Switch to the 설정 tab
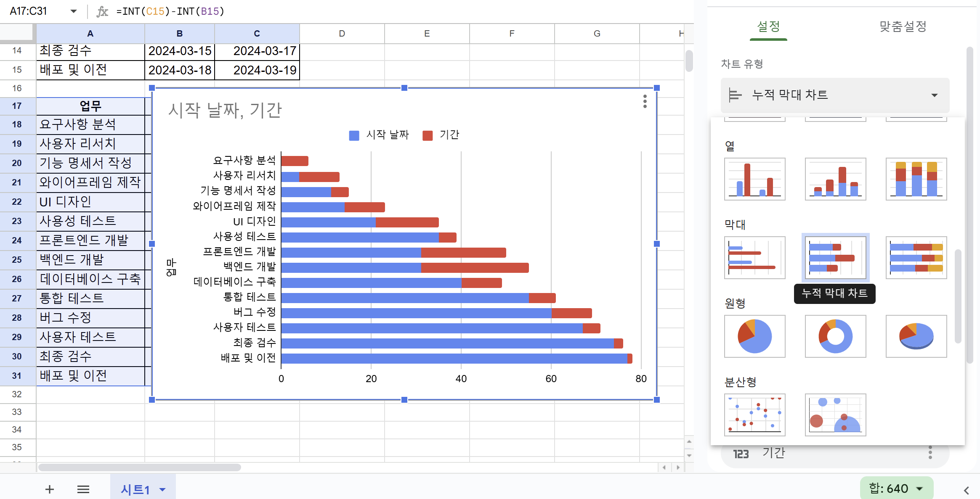 click(x=768, y=26)
